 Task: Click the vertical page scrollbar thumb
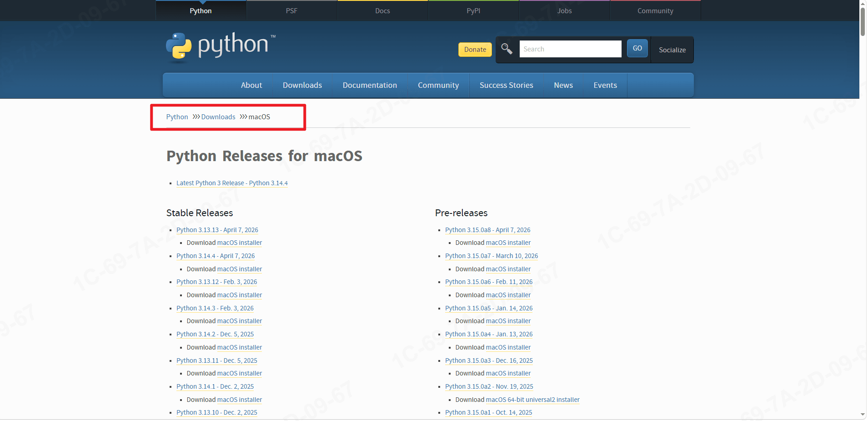point(863,21)
